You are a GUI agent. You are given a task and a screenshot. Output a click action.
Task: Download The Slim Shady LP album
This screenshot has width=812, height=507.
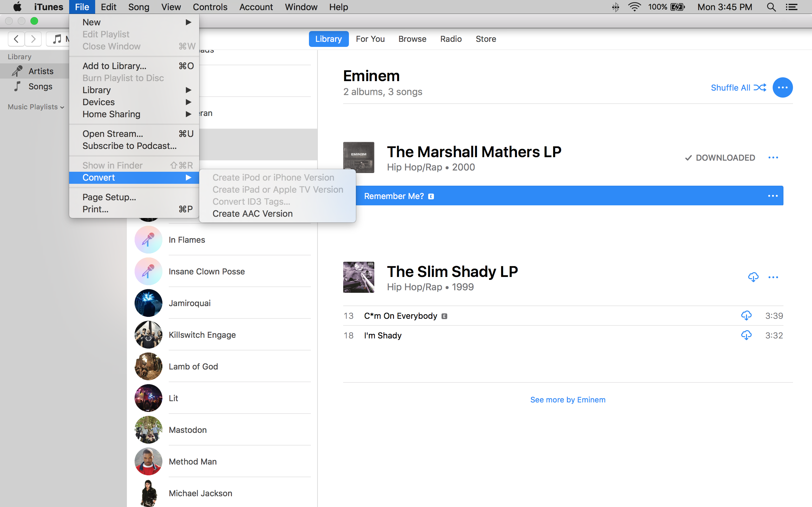tap(753, 277)
